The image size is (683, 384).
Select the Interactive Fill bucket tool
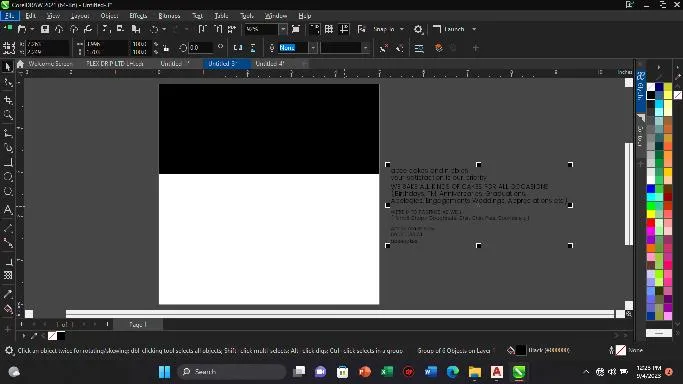pyautogui.click(x=8, y=310)
